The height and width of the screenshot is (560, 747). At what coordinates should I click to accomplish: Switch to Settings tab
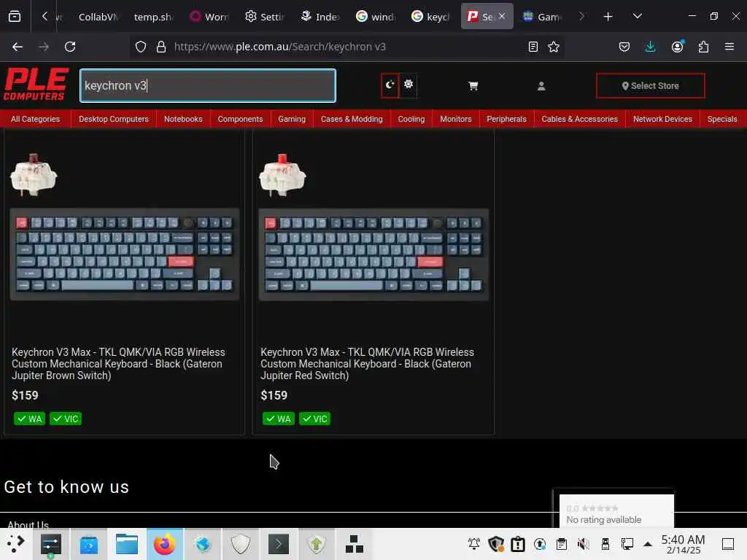click(265, 17)
